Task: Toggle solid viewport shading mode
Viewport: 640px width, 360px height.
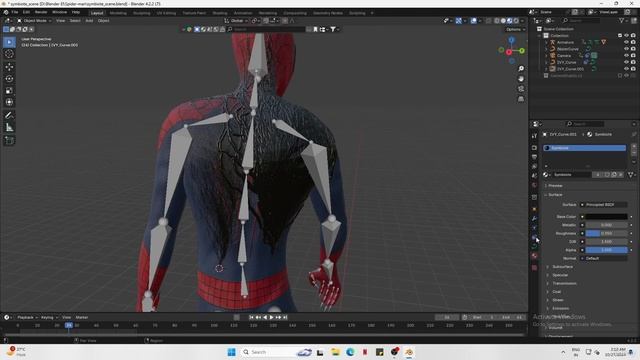Action: point(503,20)
